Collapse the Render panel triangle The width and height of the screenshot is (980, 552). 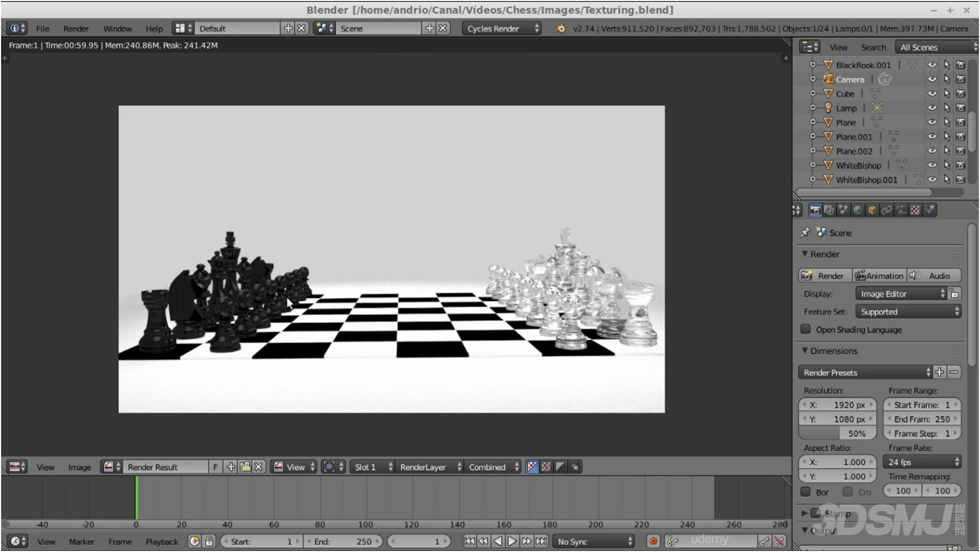coord(805,254)
